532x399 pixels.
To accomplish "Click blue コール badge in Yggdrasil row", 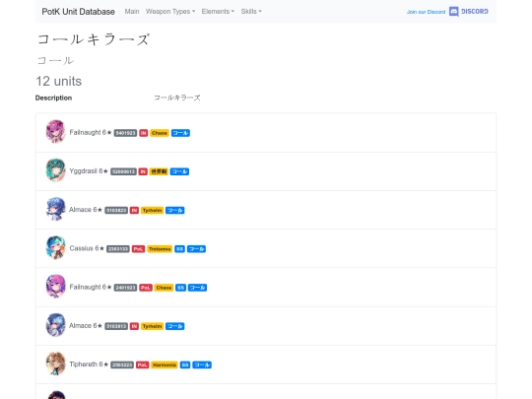I will coord(179,171).
